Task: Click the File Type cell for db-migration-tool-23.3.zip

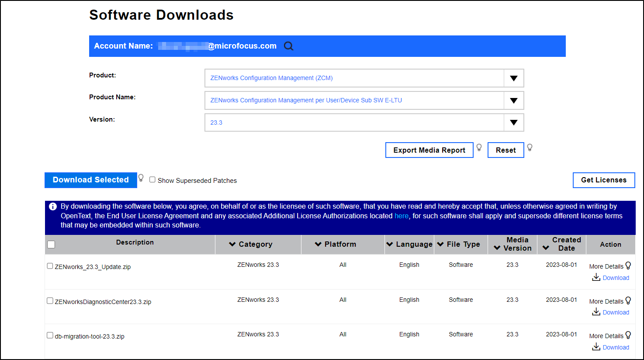Action: 461,334
